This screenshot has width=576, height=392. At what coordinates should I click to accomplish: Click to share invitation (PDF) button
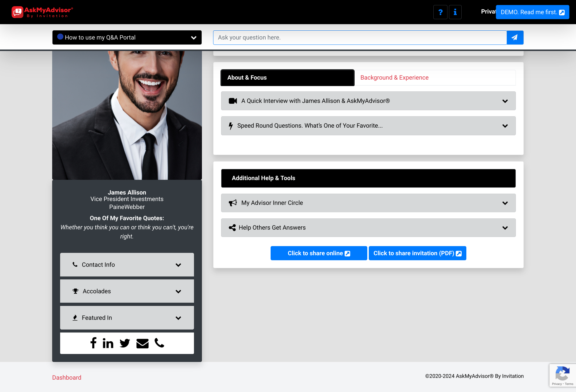coord(417,253)
